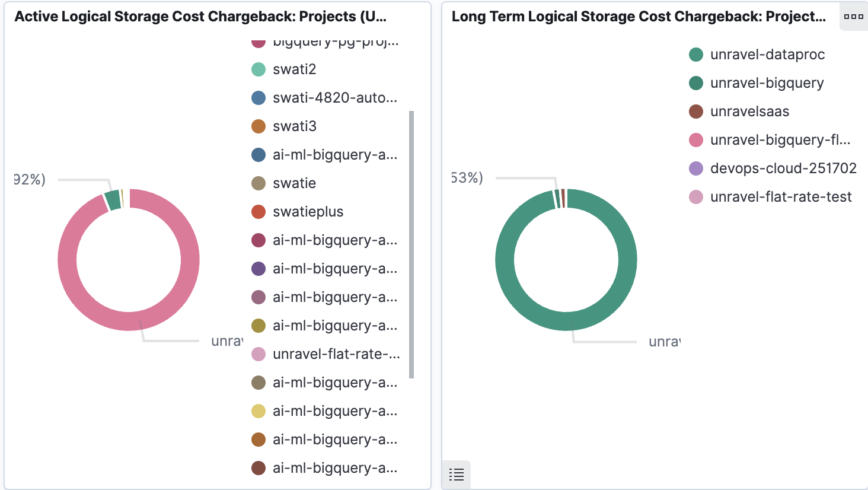
Task: Click the Long Term Logical Storage Cost Chargeback title
Action: 639,17
